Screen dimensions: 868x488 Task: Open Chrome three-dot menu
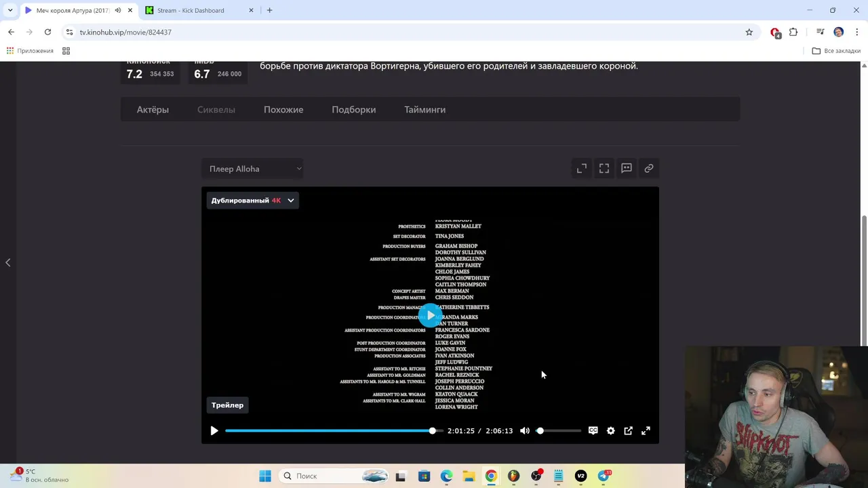point(857,32)
